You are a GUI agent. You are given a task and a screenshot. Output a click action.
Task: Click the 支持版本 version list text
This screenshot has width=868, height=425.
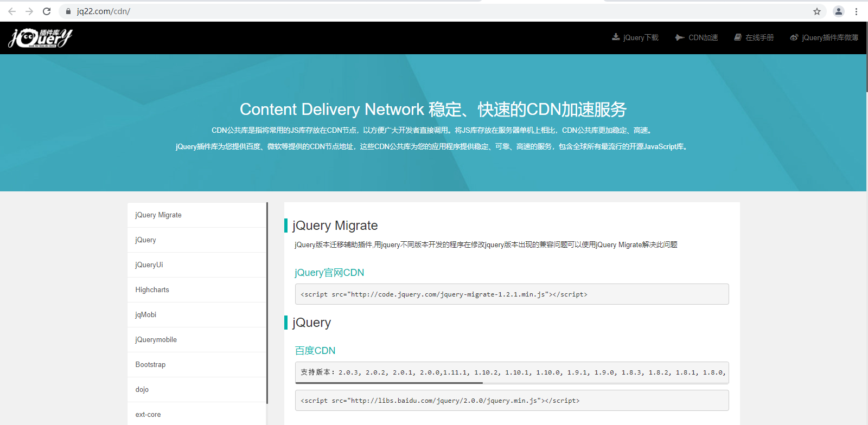click(513, 372)
